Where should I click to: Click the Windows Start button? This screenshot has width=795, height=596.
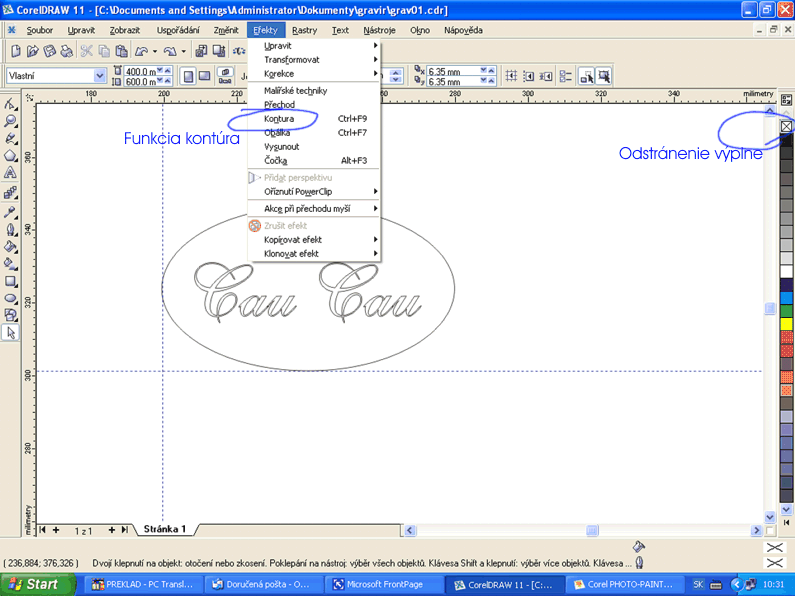click(38, 584)
